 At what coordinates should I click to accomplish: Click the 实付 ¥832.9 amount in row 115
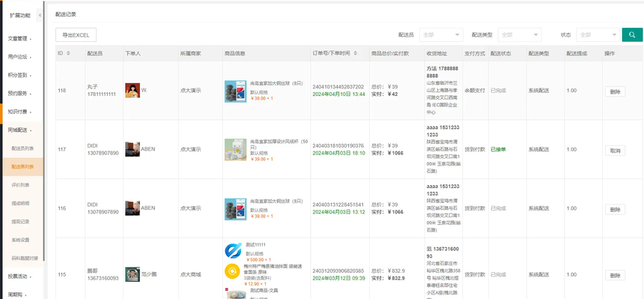click(x=388, y=279)
